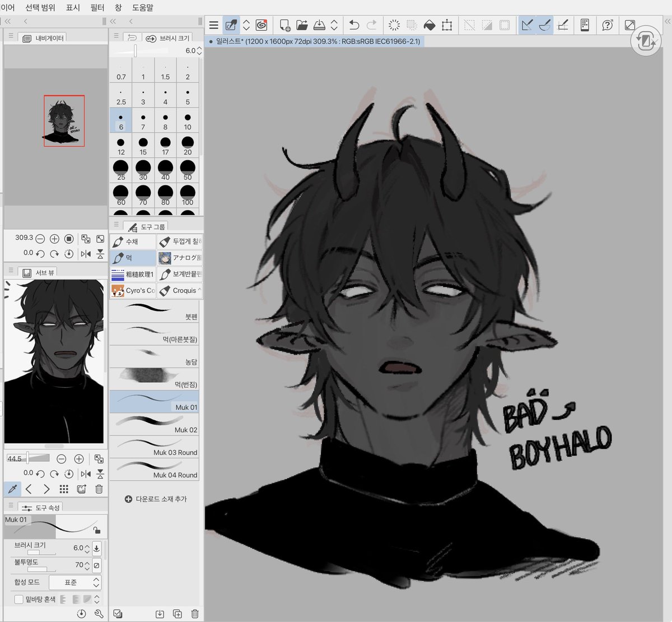Screen dimensions: 672x622
Task: Toggle snap to grid icon
Action: click(x=563, y=25)
